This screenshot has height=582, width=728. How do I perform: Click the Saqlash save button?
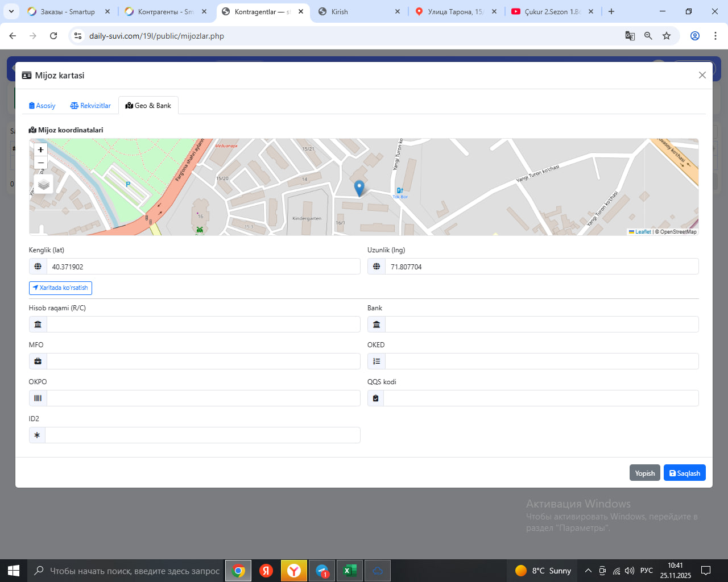[x=684, y=473]
